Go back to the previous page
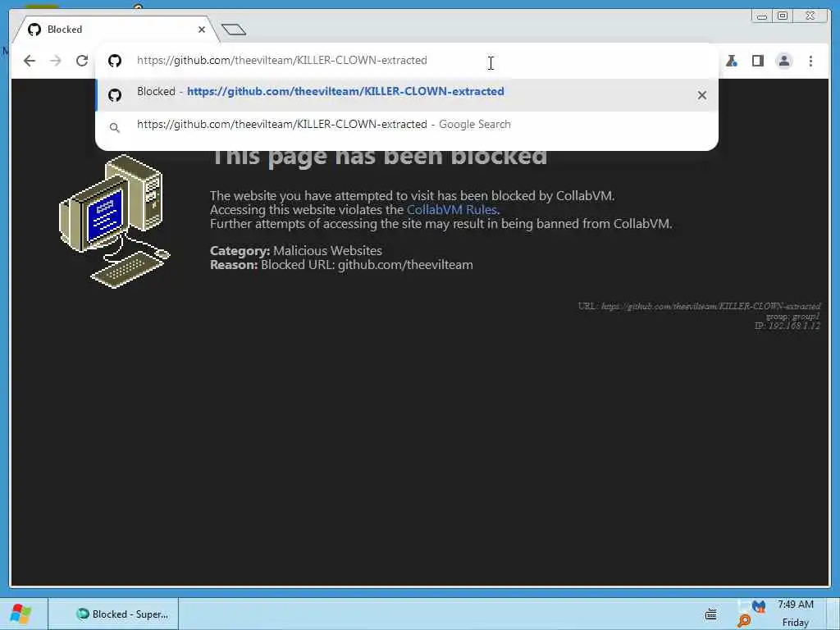 pos(30,61)
